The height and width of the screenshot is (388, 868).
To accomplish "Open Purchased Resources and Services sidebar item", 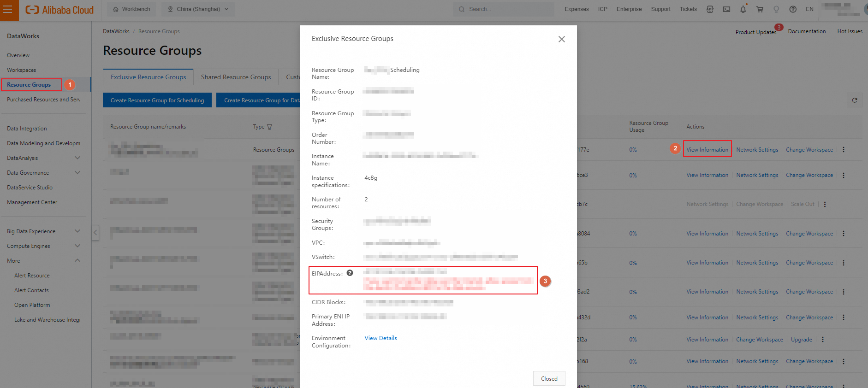I will tap(44, 100).
